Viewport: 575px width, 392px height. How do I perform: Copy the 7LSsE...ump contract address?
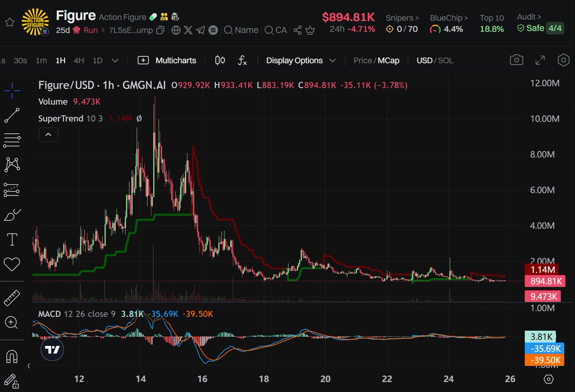161,30
